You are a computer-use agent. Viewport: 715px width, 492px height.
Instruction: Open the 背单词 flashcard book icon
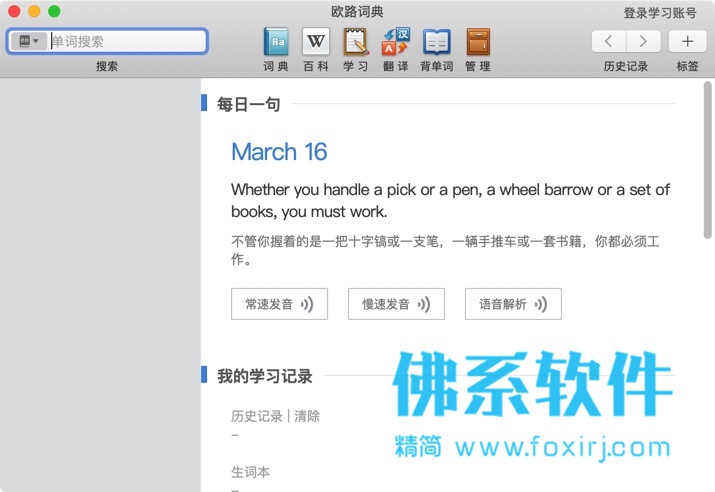(x=436, y=41)
